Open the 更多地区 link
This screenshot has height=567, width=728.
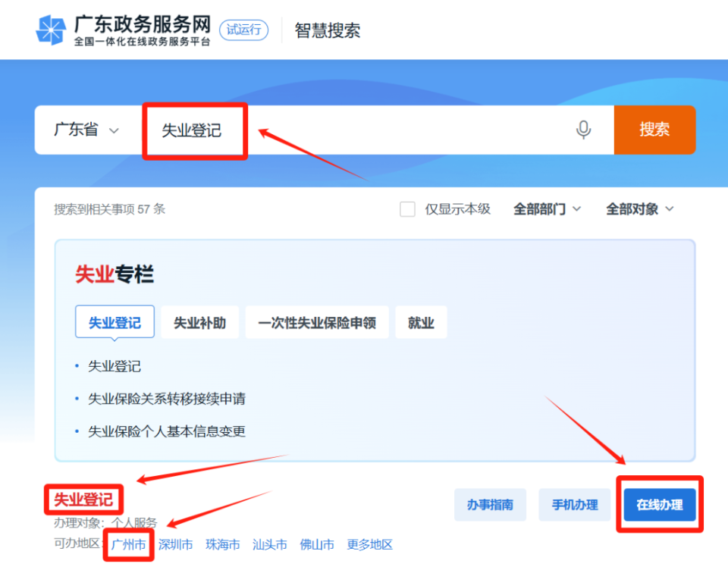(x=369, y=544)
